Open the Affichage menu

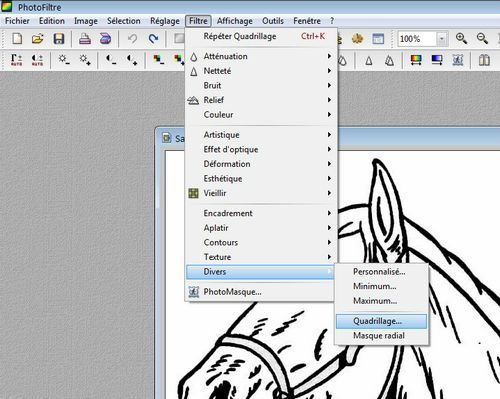click(235, 21)
